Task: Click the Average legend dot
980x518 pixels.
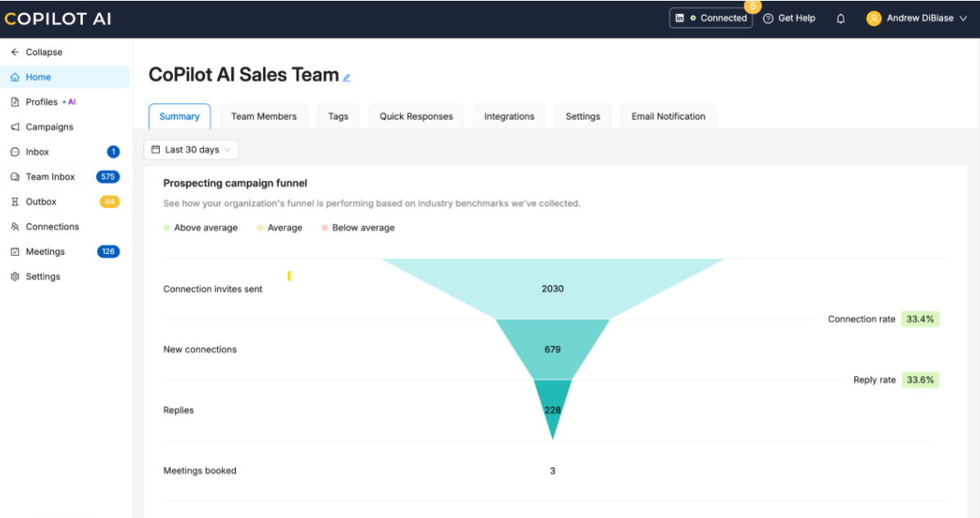Action: (260, 228)
